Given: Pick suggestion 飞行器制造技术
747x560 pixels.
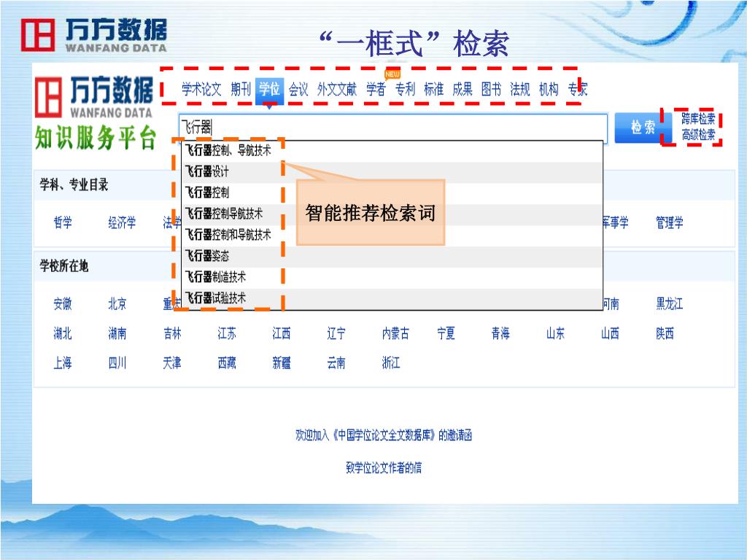Looking at the screenshot, I should pos(392,277).
